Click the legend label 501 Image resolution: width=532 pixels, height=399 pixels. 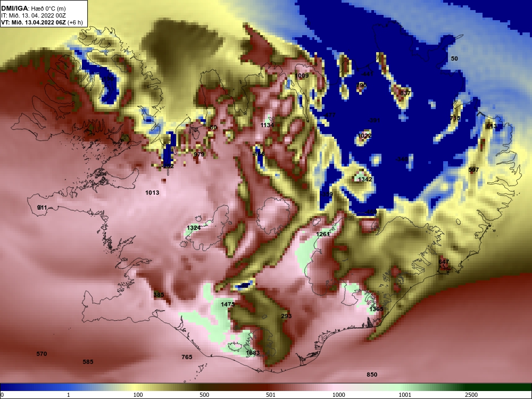click(x=270, y=395)
